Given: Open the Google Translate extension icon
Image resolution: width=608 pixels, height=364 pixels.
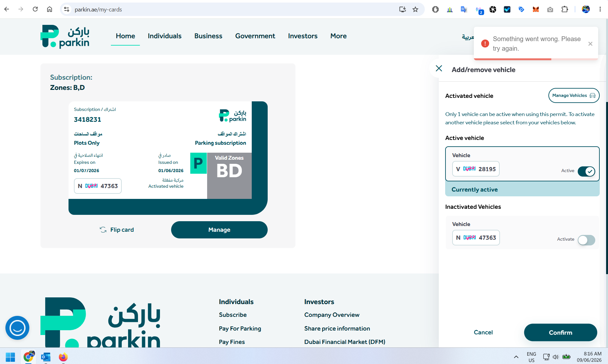Looking at the screenshot, I should coord(464,9).
